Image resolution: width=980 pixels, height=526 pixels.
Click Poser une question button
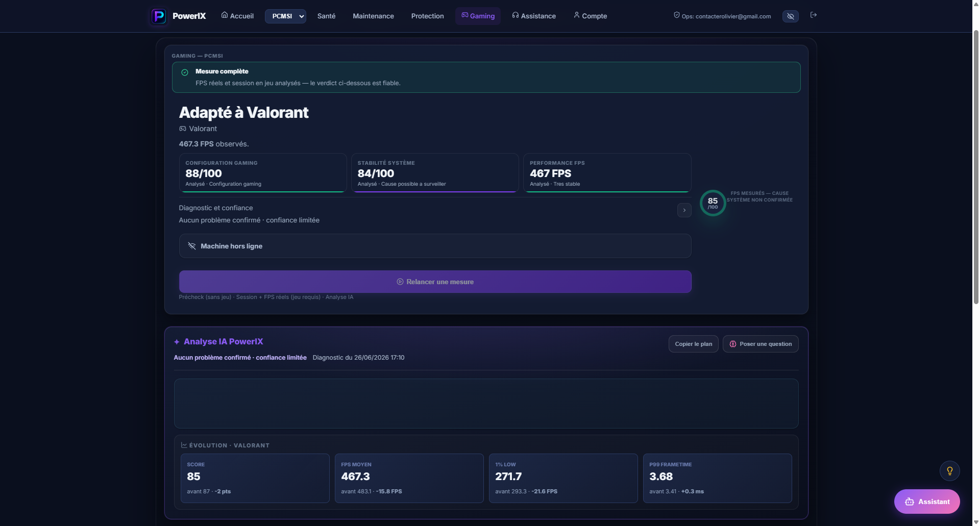[x=761, y=344]
